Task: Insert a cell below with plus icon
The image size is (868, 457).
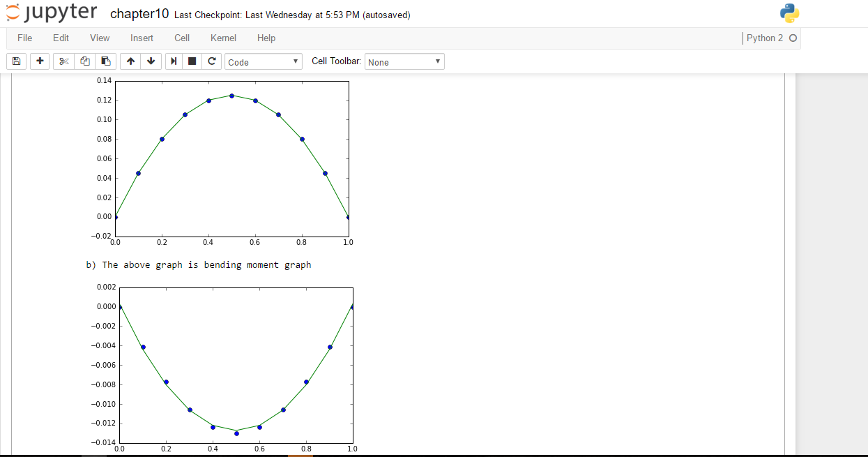Action: pos(40,61)
